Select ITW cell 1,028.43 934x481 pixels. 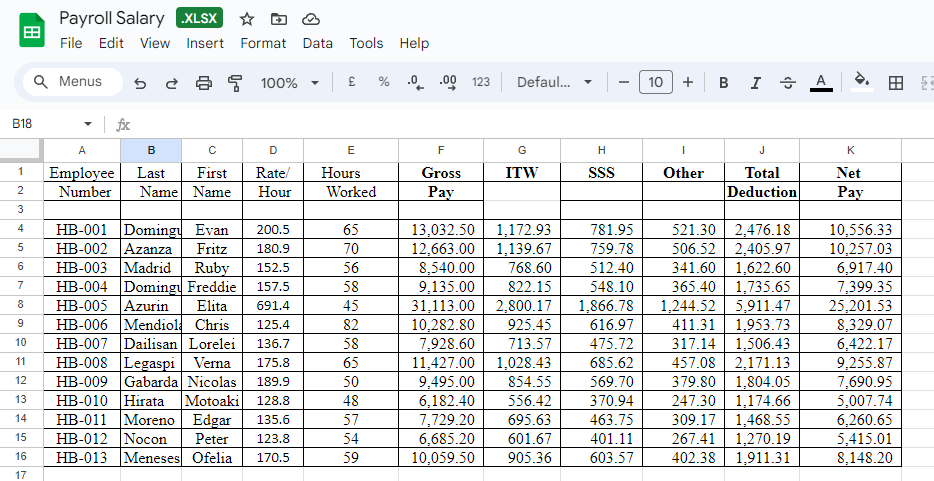[x=522, y=363]
